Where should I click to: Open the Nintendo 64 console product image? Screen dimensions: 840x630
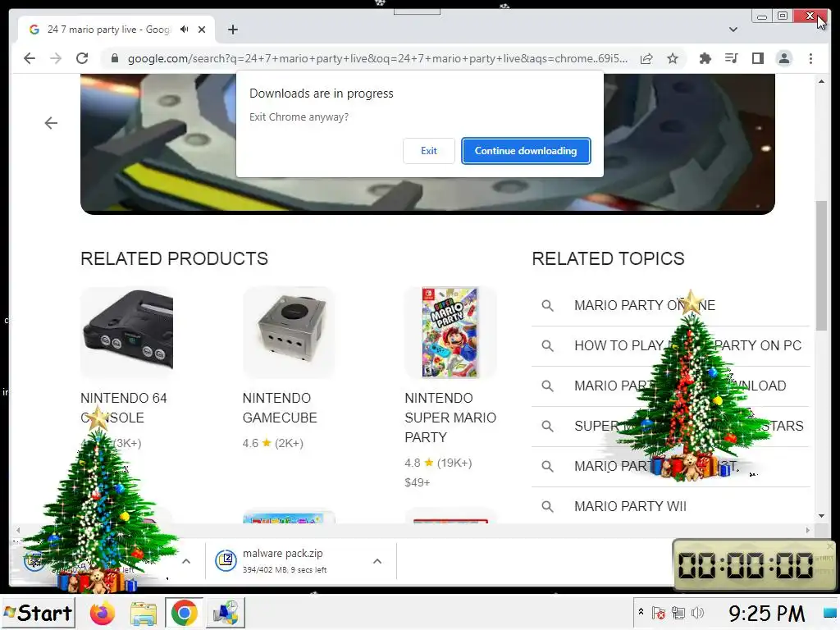(x=127, y=332)
